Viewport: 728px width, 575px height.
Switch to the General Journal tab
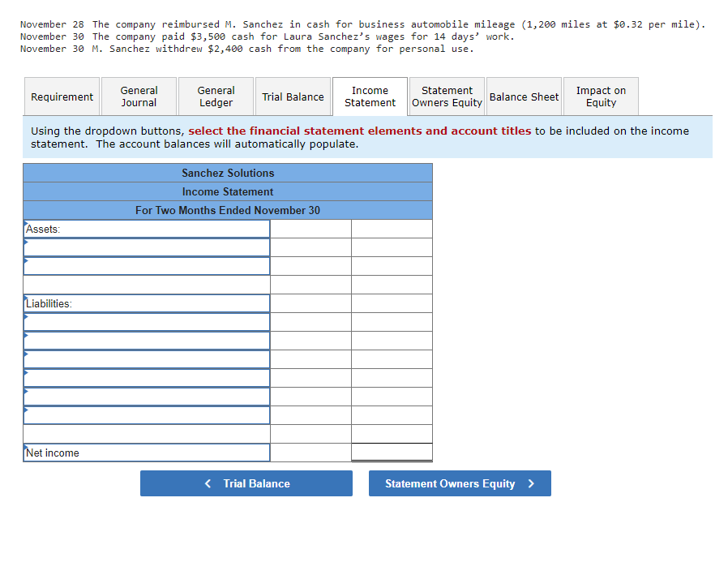point(139,97)
